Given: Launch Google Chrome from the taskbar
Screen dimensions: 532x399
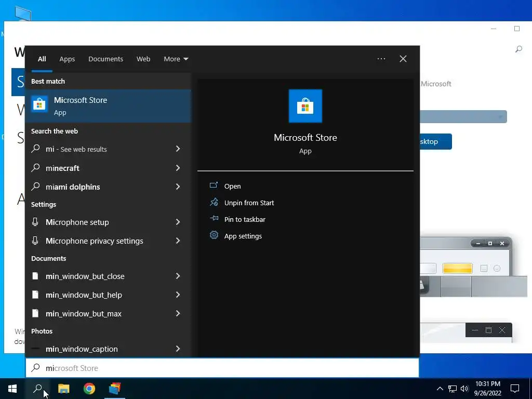Looking at the screenshot, I should (x=89, y=389).
